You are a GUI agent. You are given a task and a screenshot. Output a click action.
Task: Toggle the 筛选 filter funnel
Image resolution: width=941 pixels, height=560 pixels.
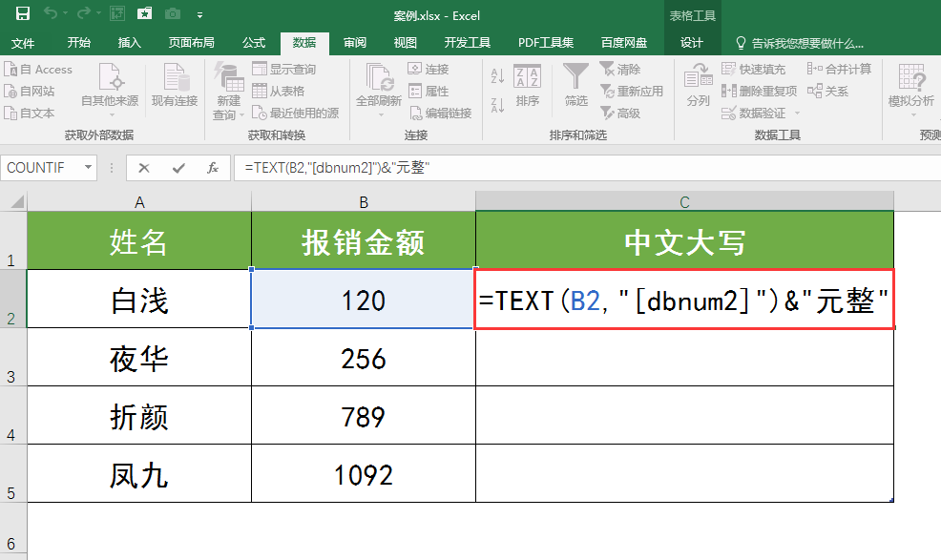click(x=575, y=85)
